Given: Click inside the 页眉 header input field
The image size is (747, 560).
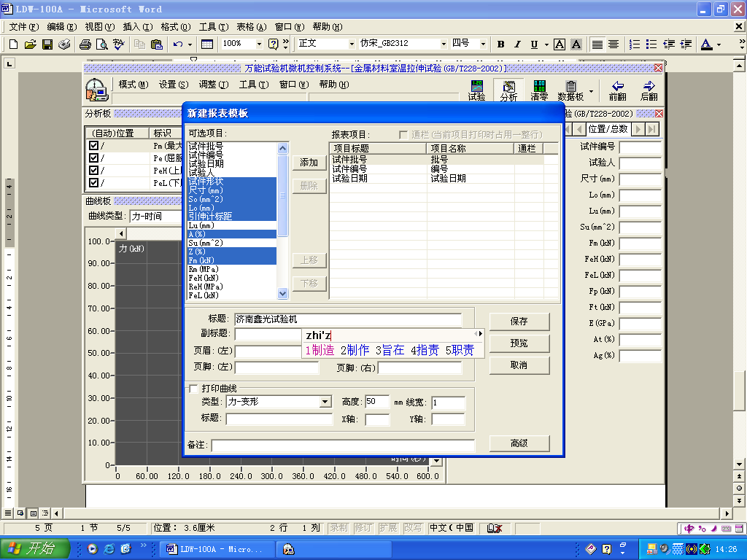Looking at the screenshot, I should pos(270,351).
